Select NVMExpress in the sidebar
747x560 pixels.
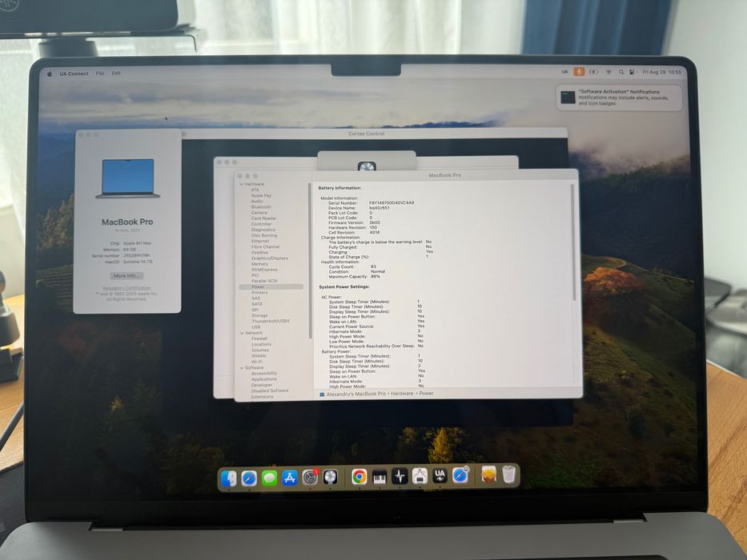(264, 270)
